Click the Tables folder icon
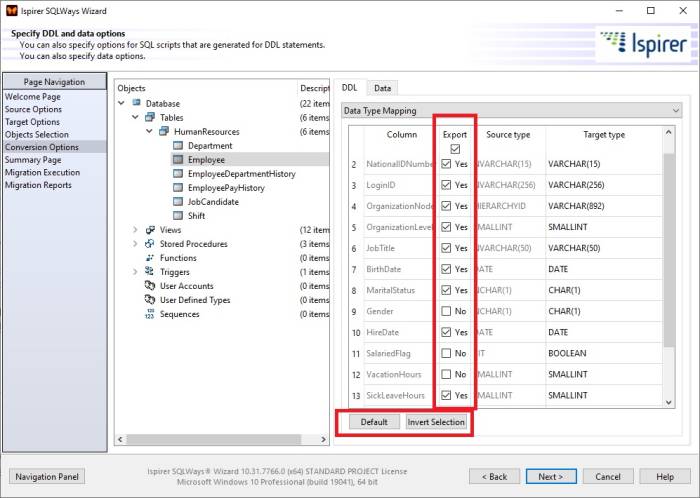 150,117
